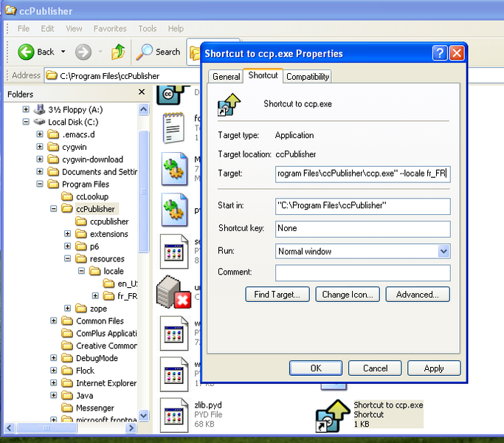Expand the p6 folder node
This screenshot has height=443, width=504.
click(67, 246)
